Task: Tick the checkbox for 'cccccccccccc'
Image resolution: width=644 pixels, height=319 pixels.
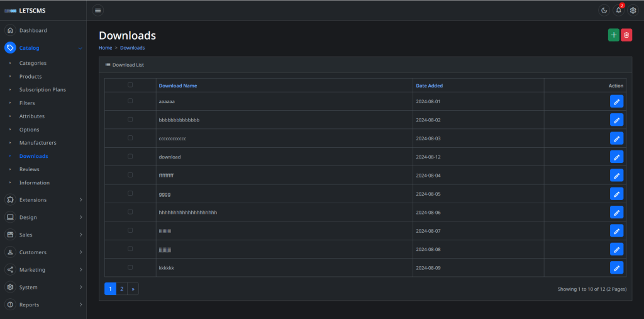Action: [x=130, y=138]
